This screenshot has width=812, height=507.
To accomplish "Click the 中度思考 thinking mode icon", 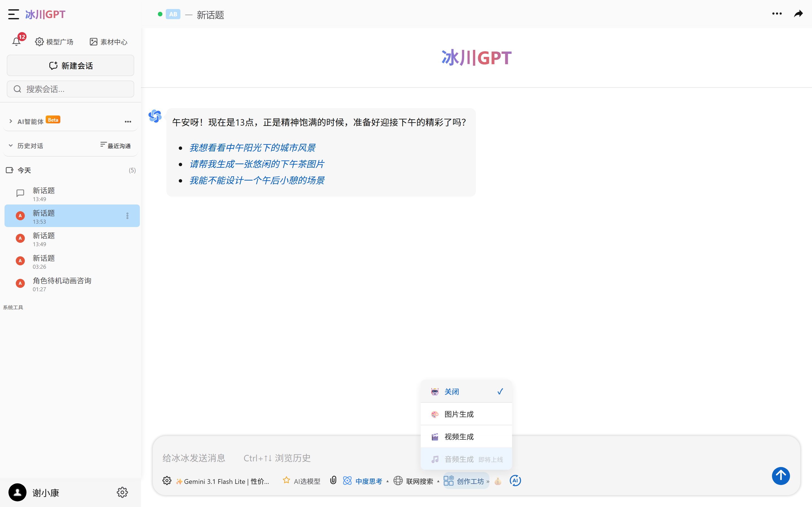I will [x=347, y=481].
